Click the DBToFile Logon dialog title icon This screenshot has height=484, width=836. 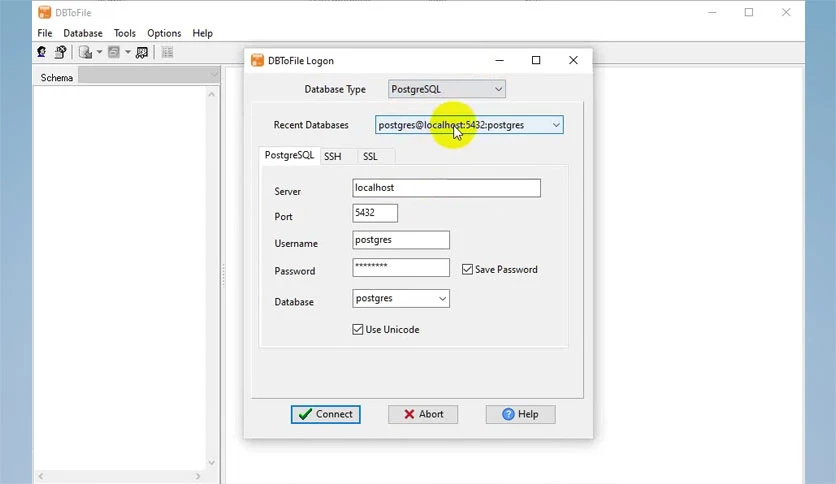[x=258, y=60]
